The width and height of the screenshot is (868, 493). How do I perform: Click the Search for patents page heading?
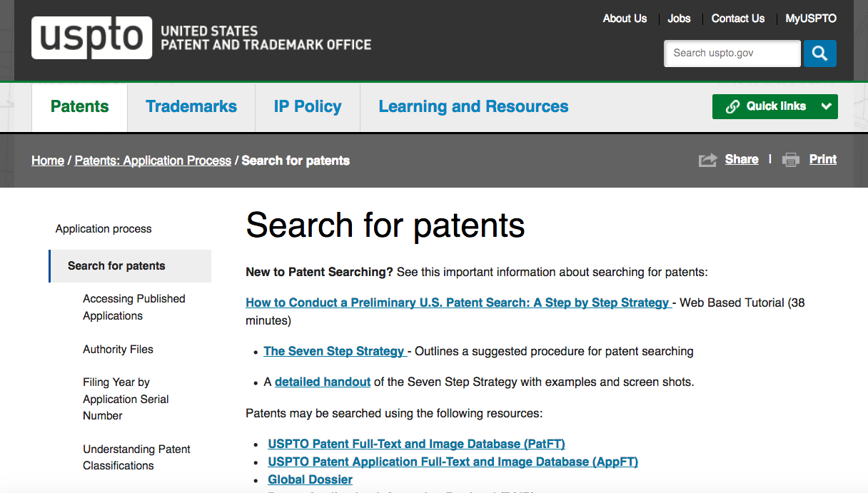[x=385, y=225]
